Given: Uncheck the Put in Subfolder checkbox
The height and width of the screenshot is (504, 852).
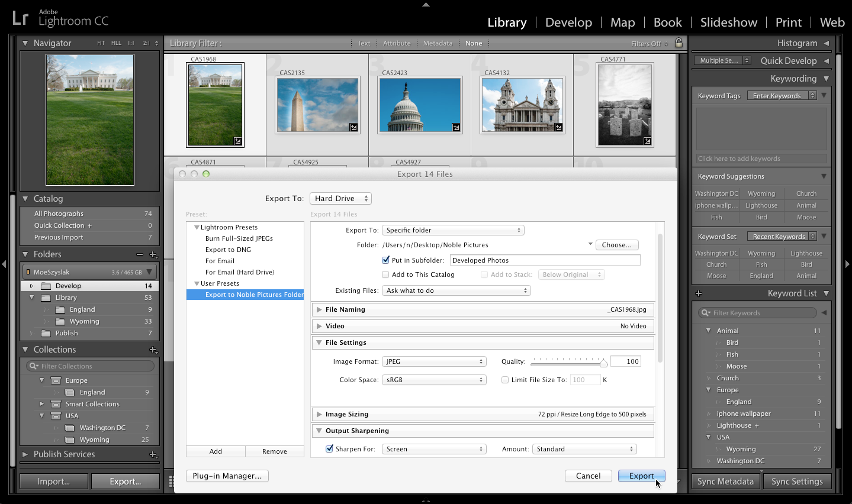Looking at the screenshot, I should pos(386,260).
